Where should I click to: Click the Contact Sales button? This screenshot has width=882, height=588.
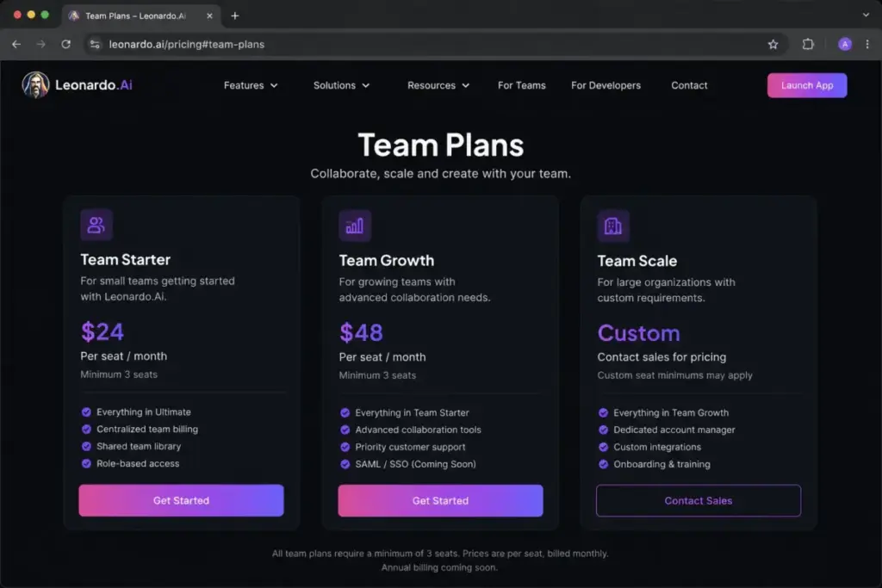click(698, 500)
